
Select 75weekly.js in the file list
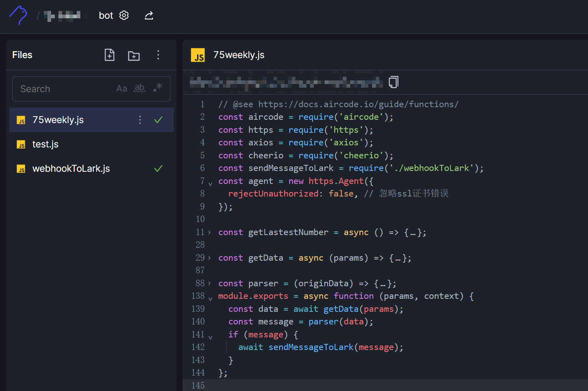[91, 120]
